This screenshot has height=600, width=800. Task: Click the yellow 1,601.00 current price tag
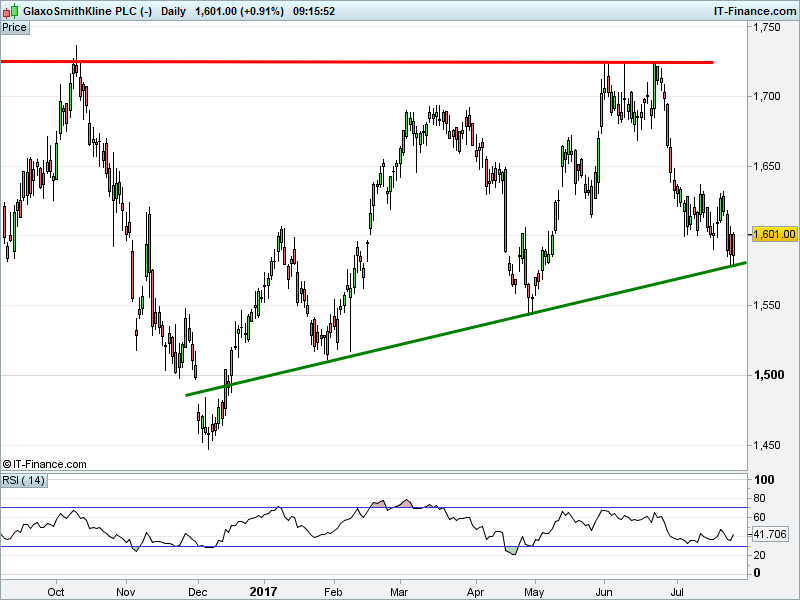click(774, 234)
